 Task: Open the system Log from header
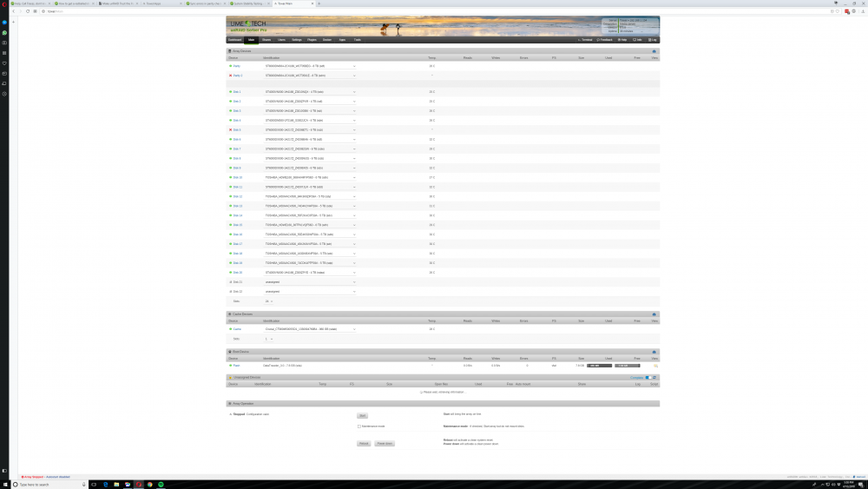pos(653,40)
